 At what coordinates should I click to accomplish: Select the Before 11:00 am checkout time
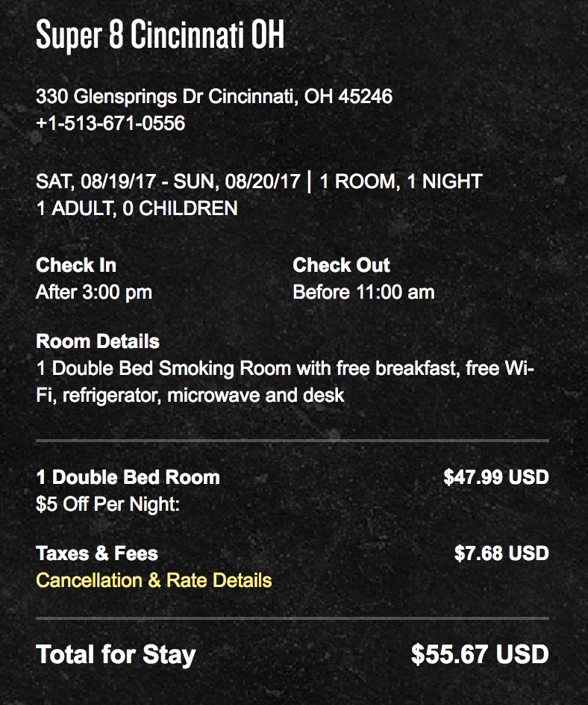pyautogui.click(x=363, y=292)
